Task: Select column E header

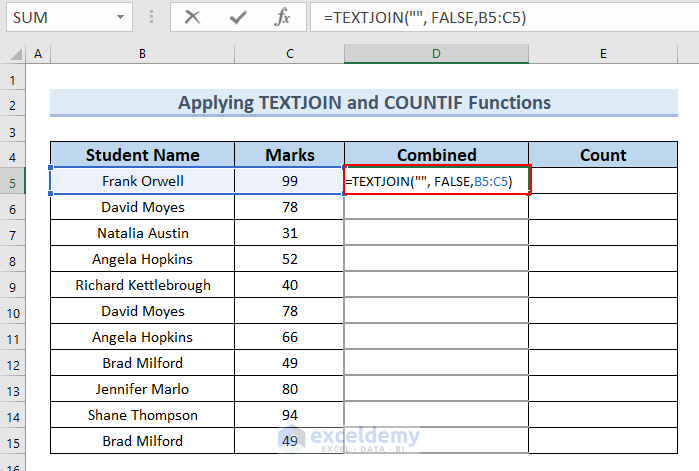Action: coord(603,54)
